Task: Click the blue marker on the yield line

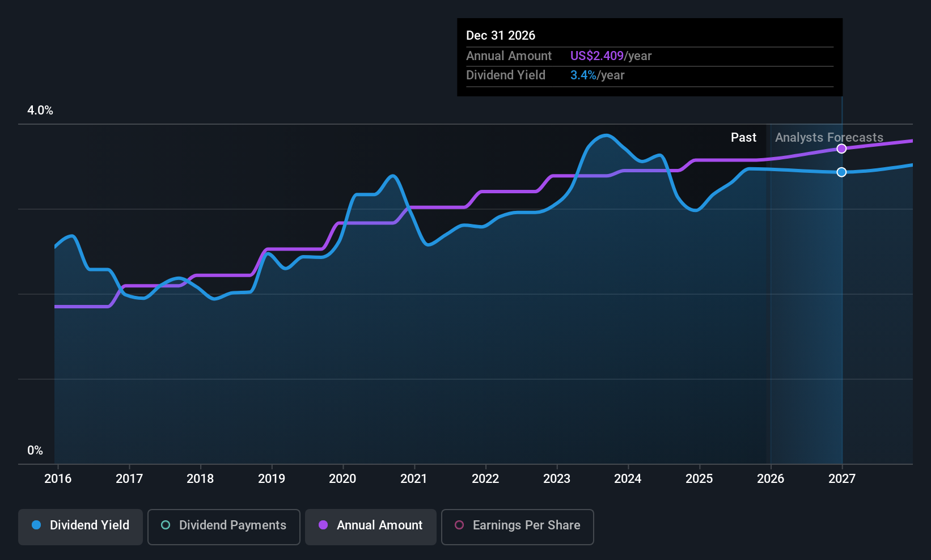Action: (841, 172)
